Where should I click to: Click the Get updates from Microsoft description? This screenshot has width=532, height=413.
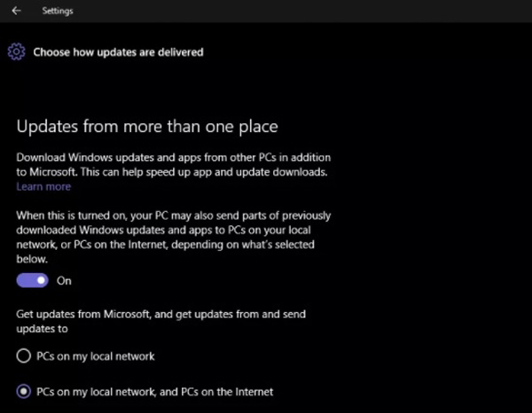pos(160,321)
